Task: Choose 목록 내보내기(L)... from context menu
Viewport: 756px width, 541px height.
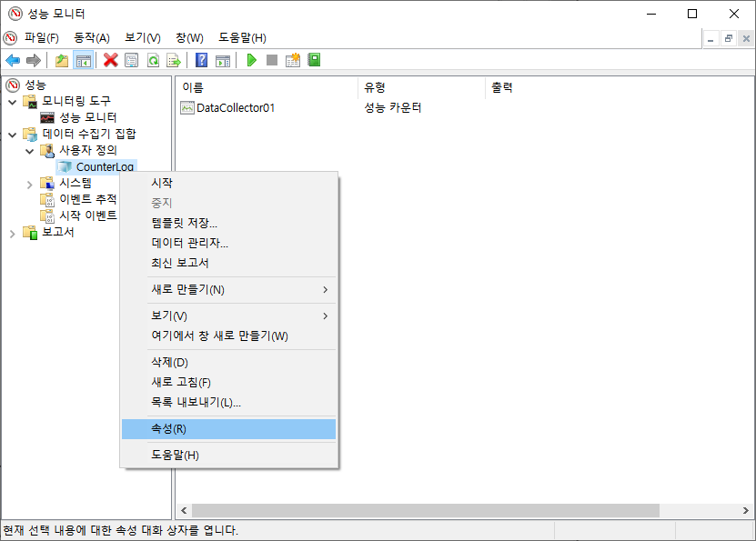Action: point(228,402)
